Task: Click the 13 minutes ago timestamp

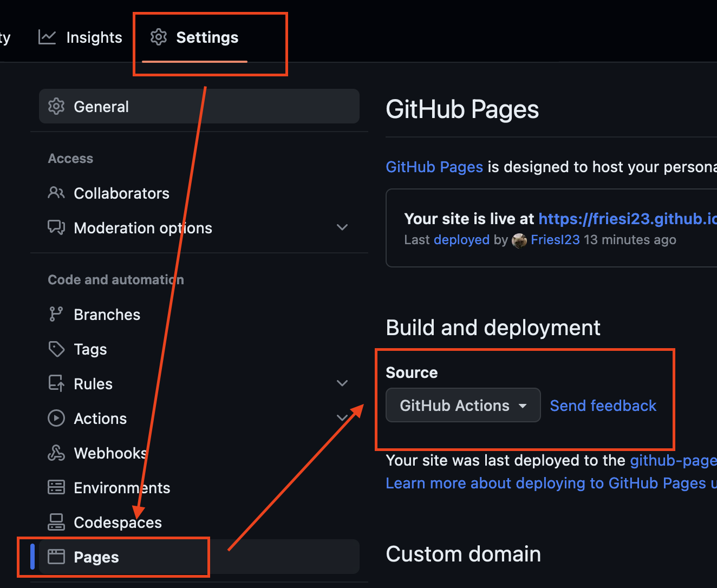Action: [x=630, y=240]
